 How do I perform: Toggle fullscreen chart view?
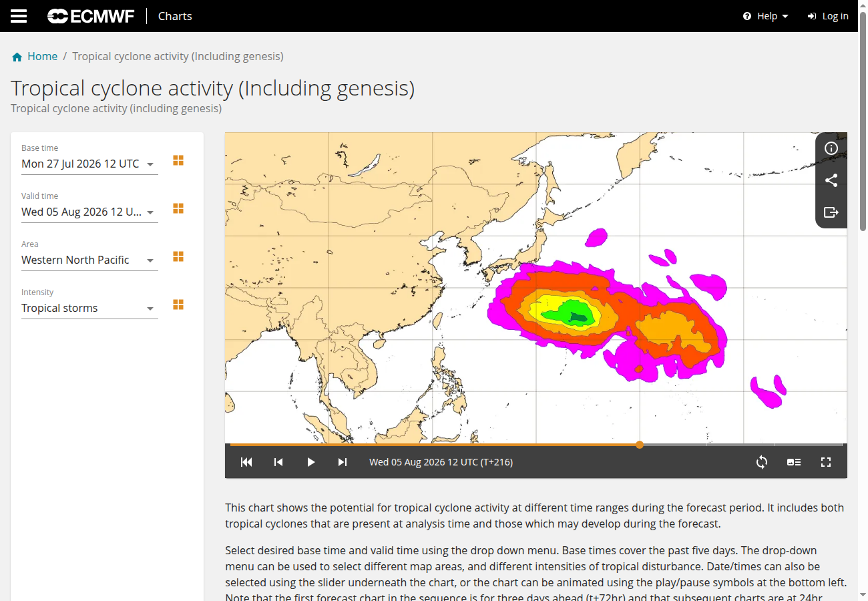point(826,462)
